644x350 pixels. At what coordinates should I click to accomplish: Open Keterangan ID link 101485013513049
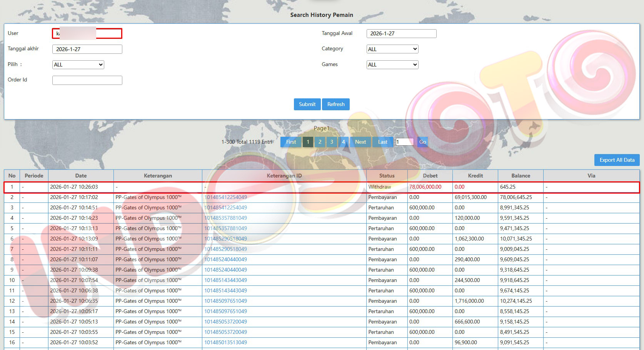coord(225,342)
